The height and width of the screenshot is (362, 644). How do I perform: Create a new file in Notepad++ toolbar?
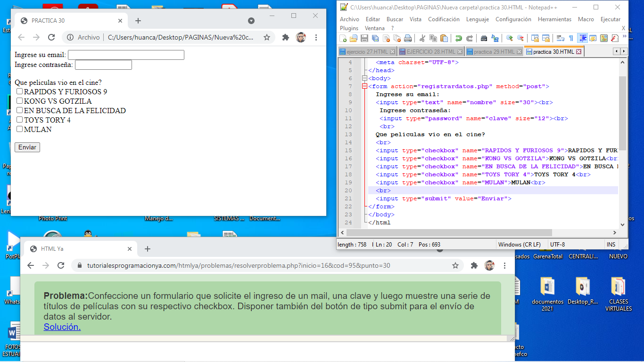[x=343, y=38]
